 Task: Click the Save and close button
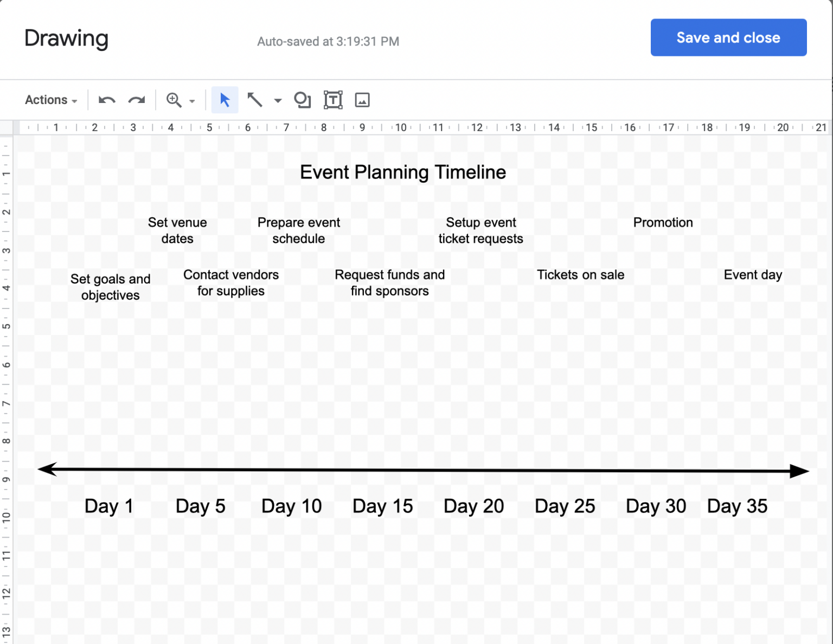click(x=728, y=37)
